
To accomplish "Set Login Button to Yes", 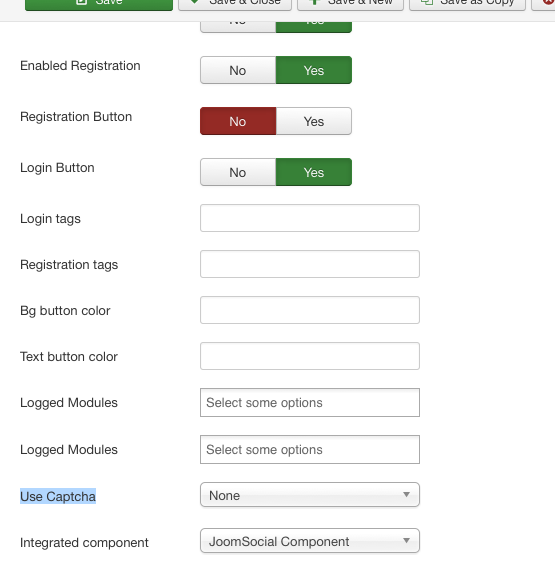I will pyautogui.click(x=314, y=172).
